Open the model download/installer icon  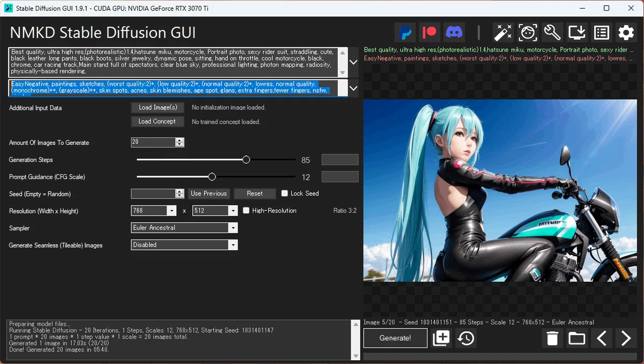point(577,33)
